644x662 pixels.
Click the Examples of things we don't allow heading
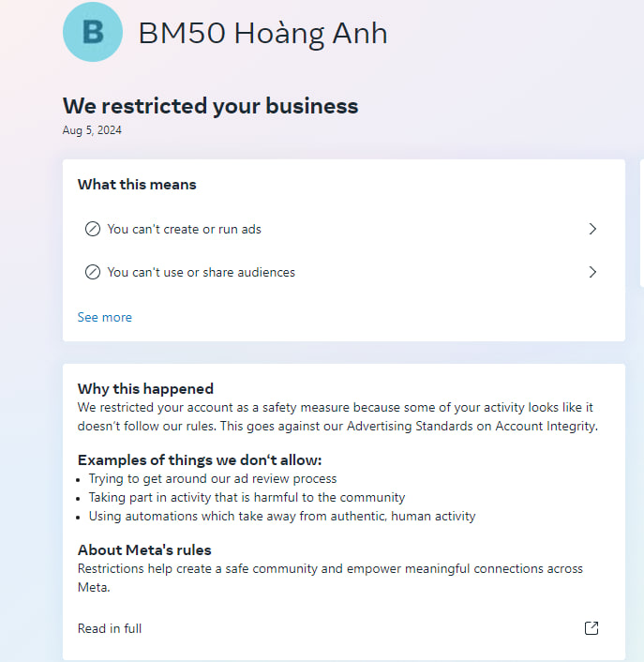coord(200,459)
